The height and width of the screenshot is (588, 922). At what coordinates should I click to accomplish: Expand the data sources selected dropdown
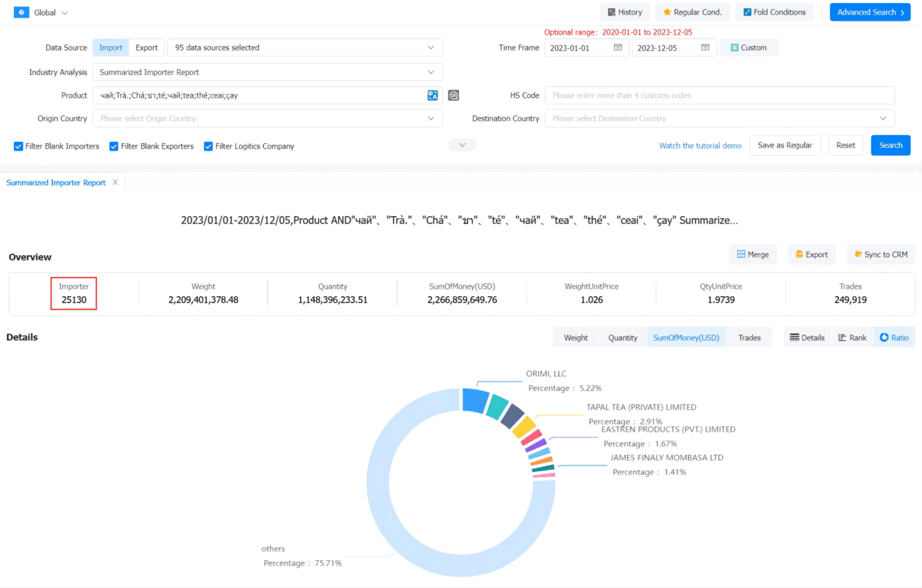tap(304, 48)
